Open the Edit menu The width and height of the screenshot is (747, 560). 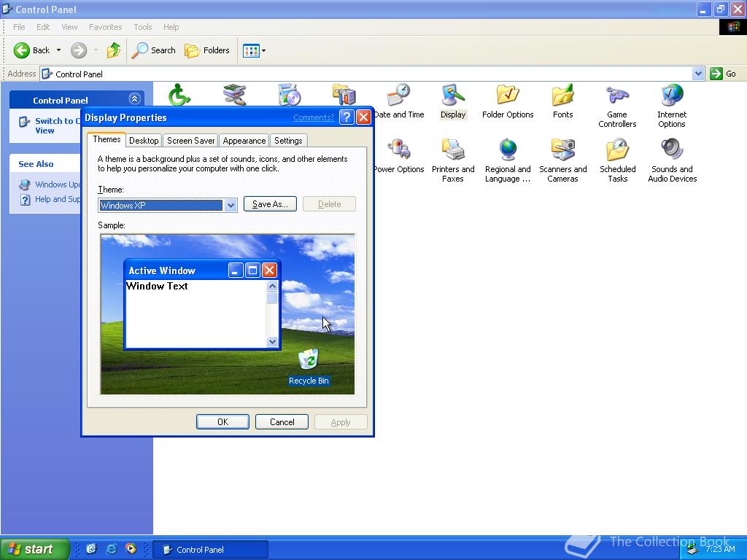(x=43, y=27)
